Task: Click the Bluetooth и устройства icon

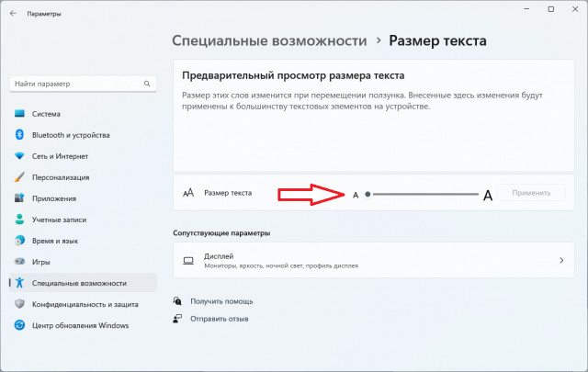Action: [x=19, y=135]
